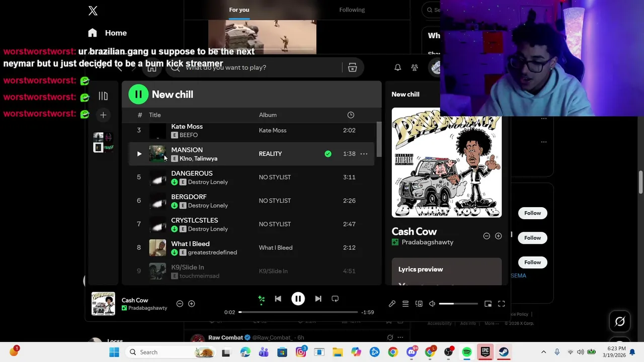Switch to For you tab on X

pyautogui.click(x=239, y=10)
